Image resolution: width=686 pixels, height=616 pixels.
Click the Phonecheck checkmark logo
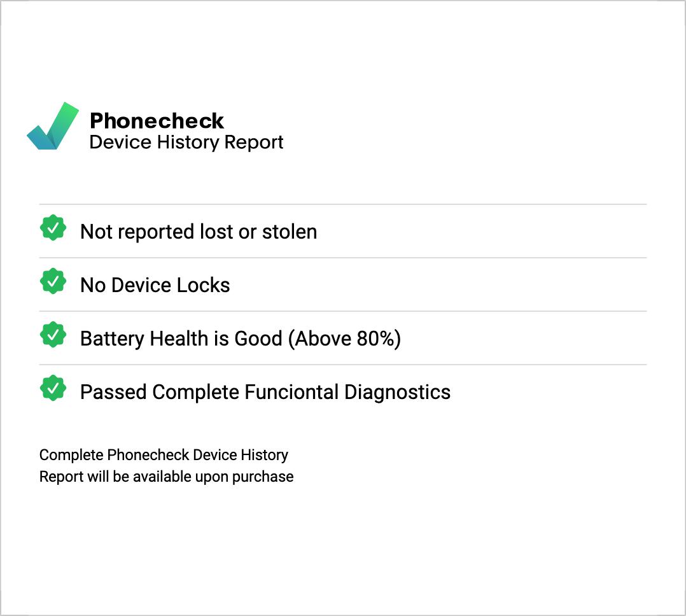click(x=53, y=127)
